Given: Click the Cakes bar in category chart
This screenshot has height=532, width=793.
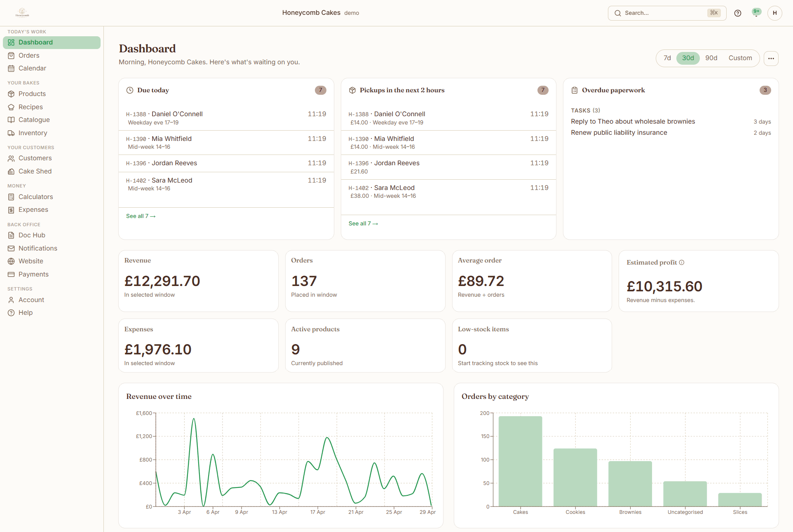Looking at the screenshot, I should (520, 462).
